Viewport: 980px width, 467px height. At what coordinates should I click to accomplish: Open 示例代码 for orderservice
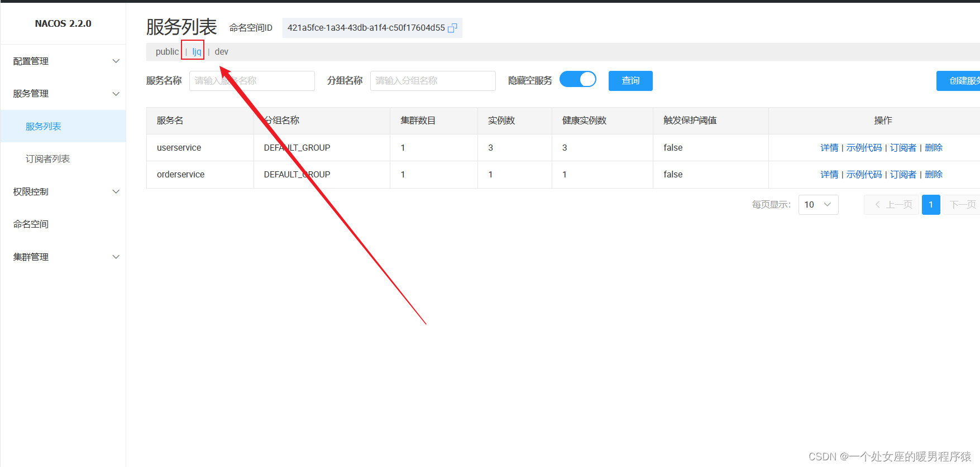(x=864, y=175)
